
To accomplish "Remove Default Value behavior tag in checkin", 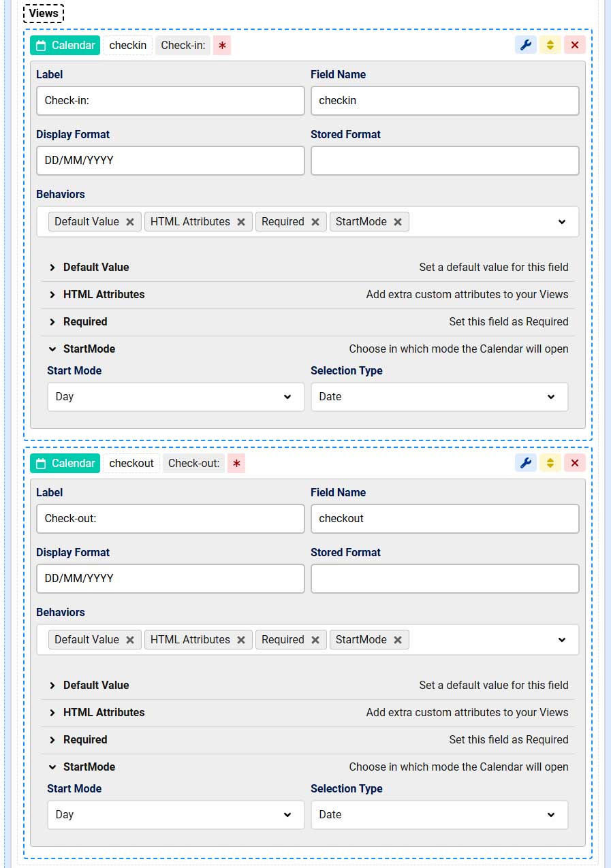I will click(x=130, y=222).
